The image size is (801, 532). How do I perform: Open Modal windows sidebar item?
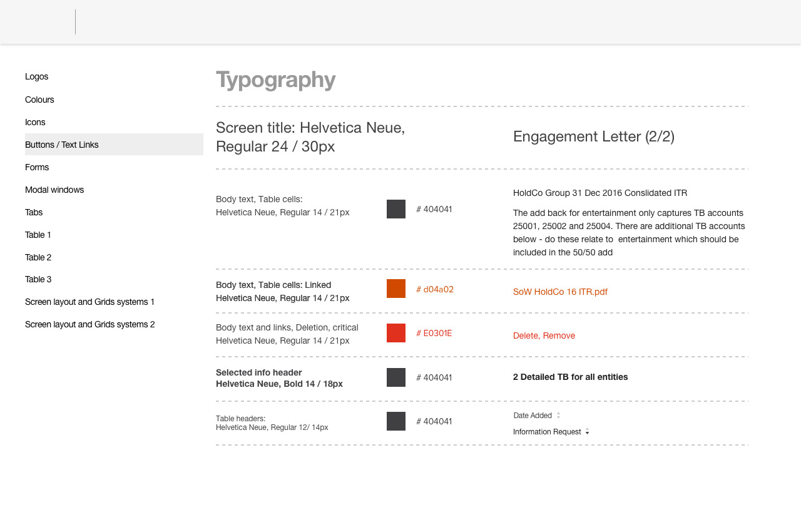tap(54, 190)
